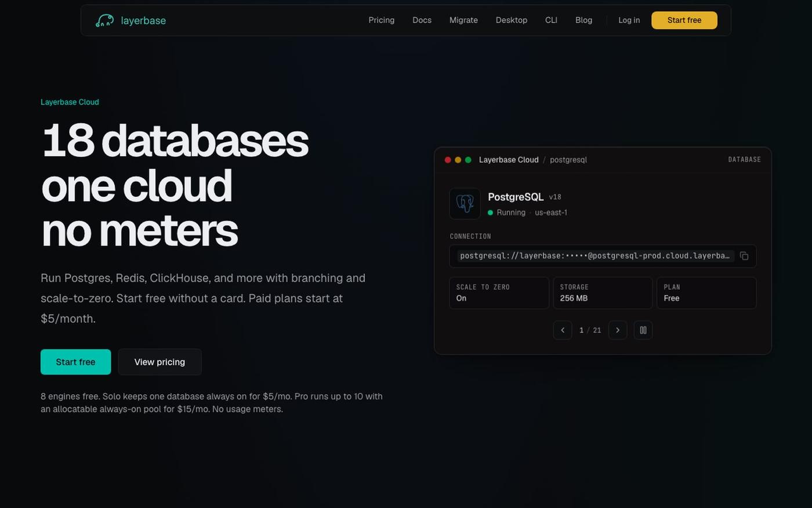Open the CLI nav link
This screenshot has width=812, height=508.
(x=551, y=20)
